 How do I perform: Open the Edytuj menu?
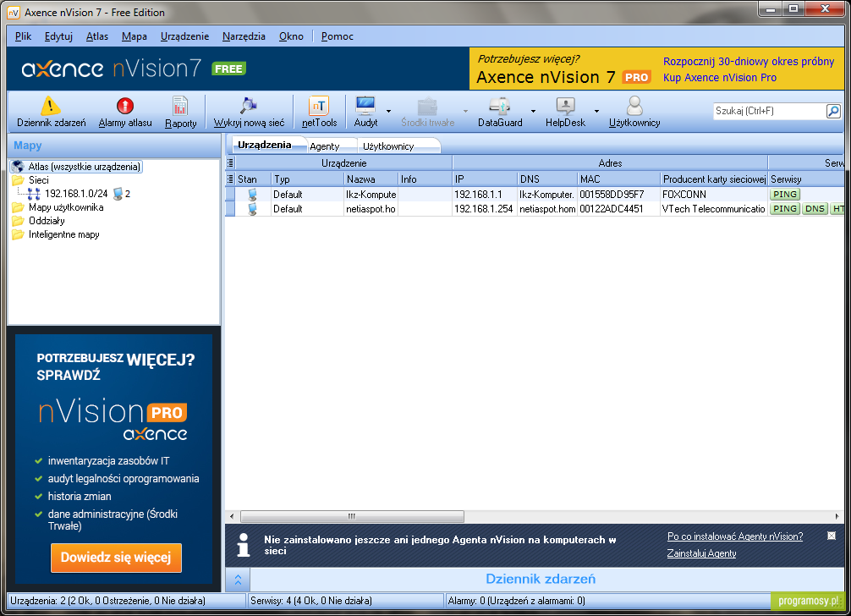point(58,36)
